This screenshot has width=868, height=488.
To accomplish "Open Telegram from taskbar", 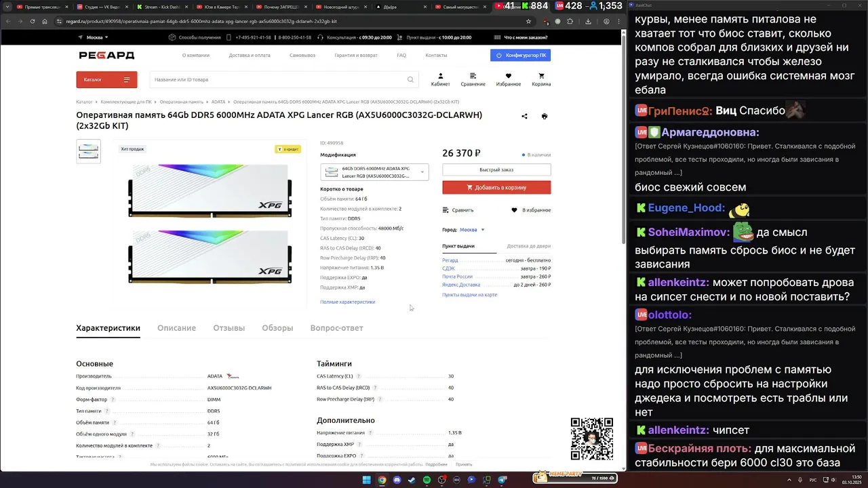I will [x=502, y=480].
